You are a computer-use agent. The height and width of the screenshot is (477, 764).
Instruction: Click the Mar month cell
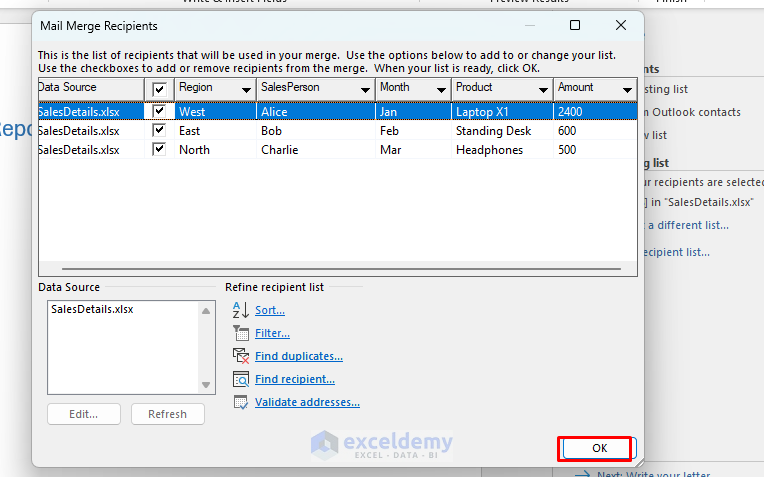point(413,150)
